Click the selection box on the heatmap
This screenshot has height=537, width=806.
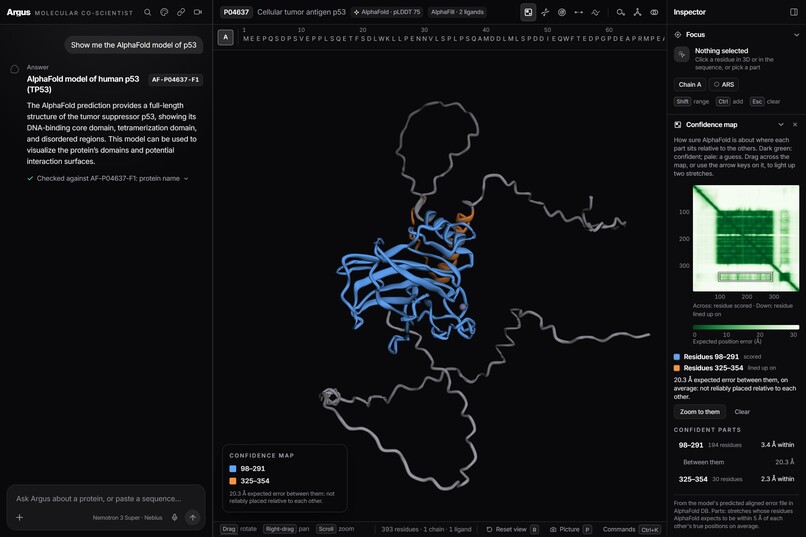(x=745, y=276)
